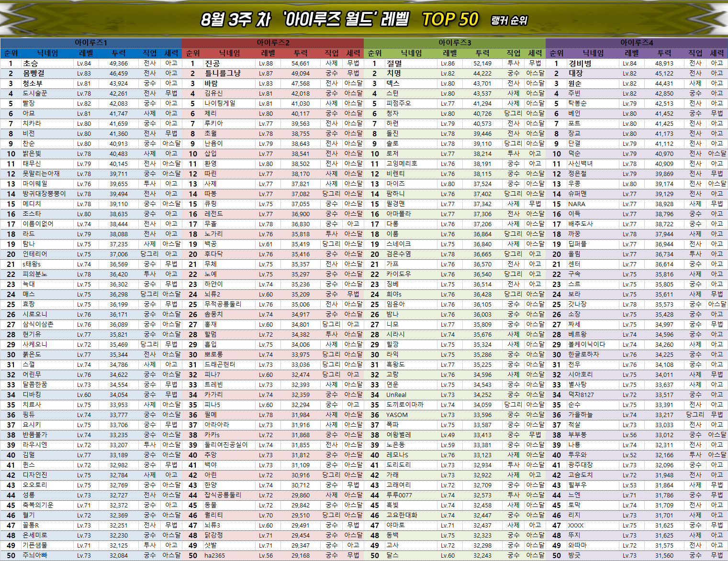Click the 랭커 순위 text in the title
Image resolution: width=728 pixels, height=561 pixels.
[x=509, y=21]
